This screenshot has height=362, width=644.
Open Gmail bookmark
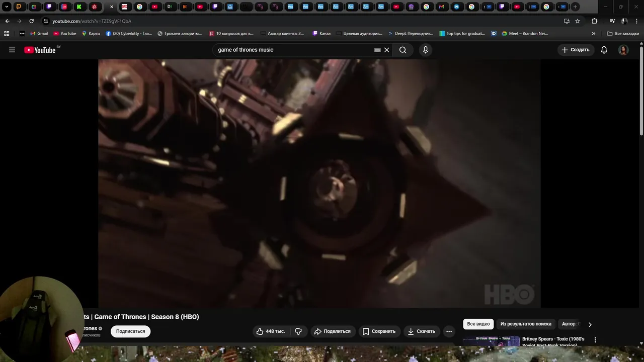(x=39, y=34)
